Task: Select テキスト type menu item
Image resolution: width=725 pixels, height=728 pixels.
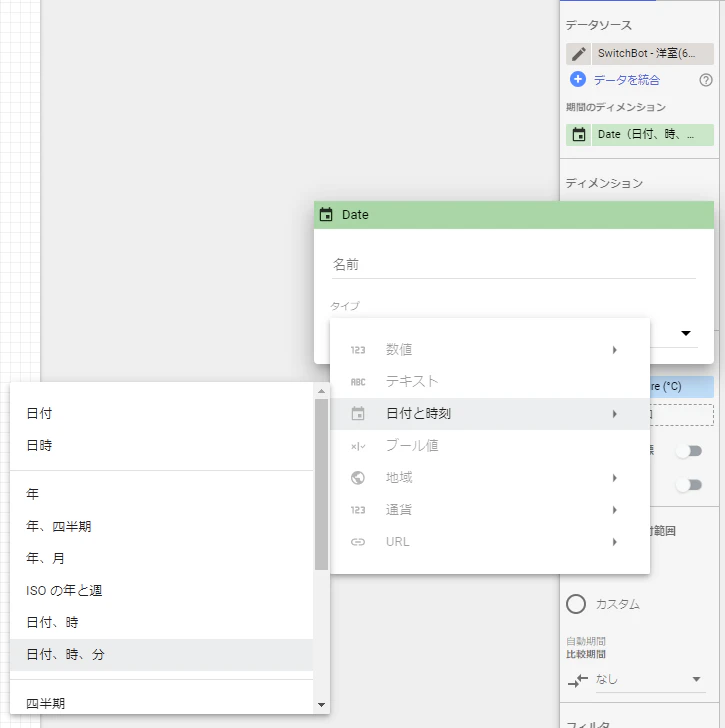Action: pos(490,382)
